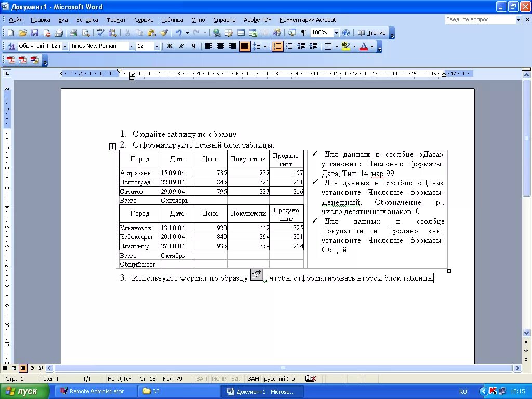The image size is (532, 399).
Task: Click the vertical scrollbar thumb
Action: [526, 139]
